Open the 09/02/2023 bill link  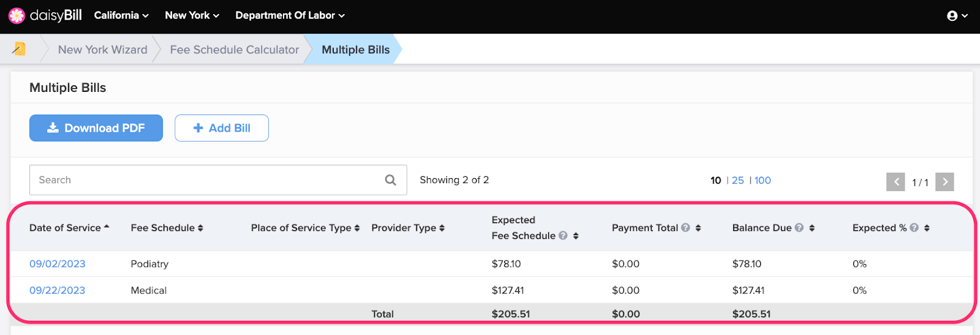pos(58,264)
